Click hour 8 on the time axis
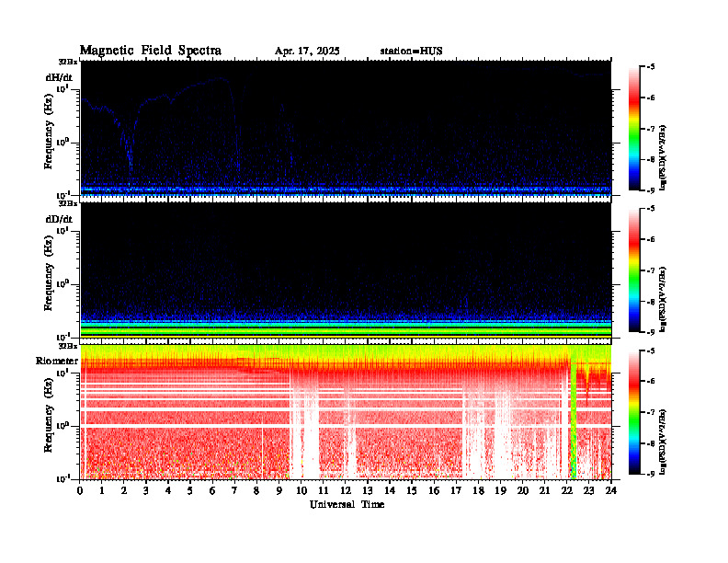This screenshot has width=728, height=563. pyautogui.click(x=256, y=490)
